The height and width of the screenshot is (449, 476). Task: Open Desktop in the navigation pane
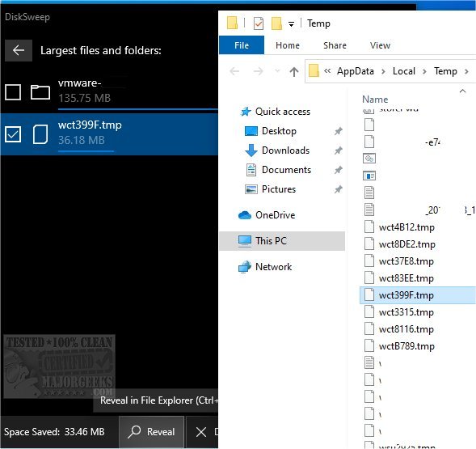tap(279, 131)
